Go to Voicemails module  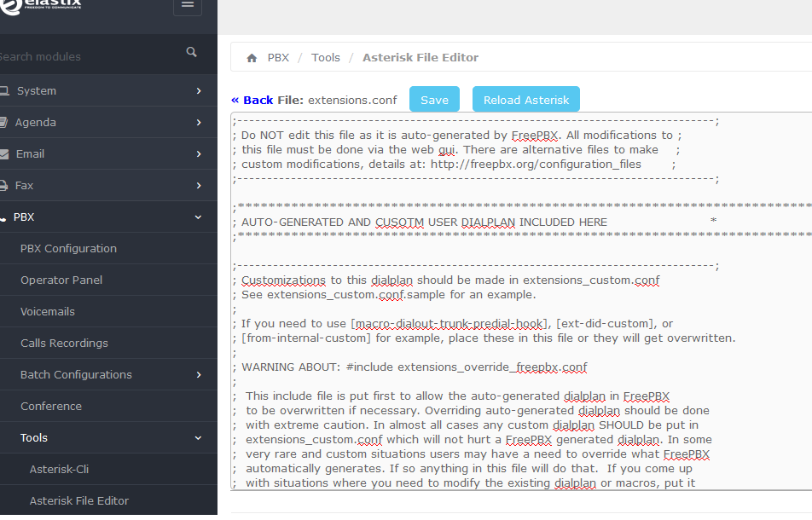[x=48, y=312]
